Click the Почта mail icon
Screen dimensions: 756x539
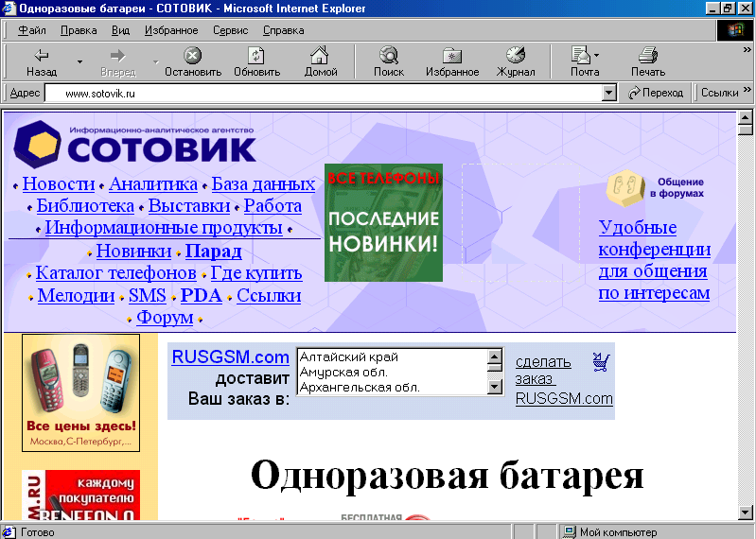581,55
